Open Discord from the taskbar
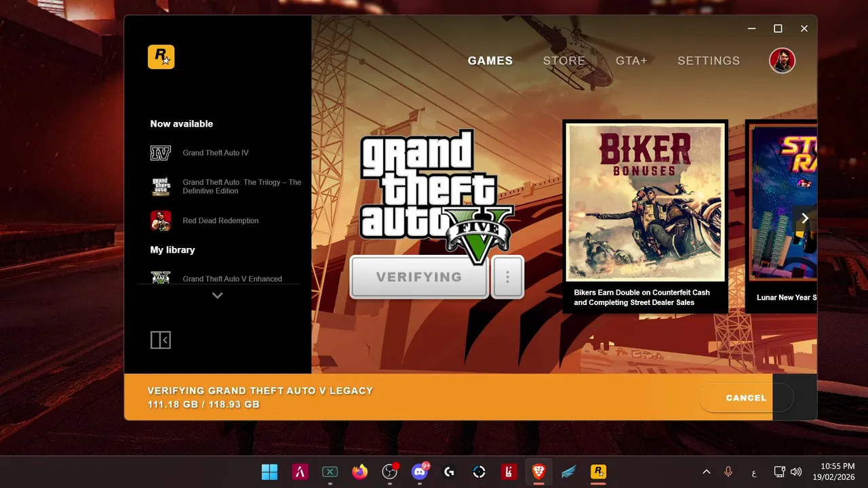The image size is (868, 488). pos(420,472)
